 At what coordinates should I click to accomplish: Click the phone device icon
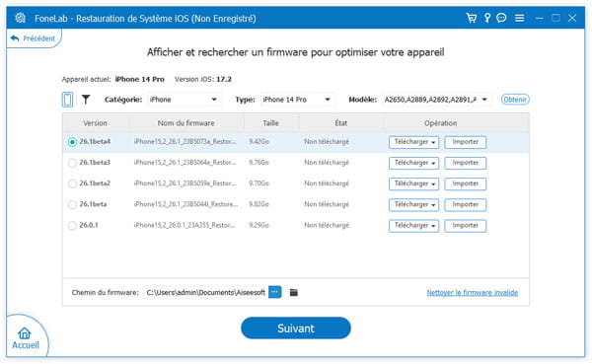coord(67,100)
